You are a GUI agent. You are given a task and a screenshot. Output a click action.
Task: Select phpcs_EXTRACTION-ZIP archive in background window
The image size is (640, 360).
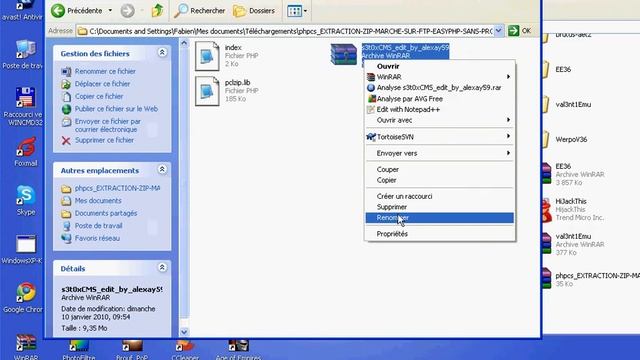tap(591, 279)
